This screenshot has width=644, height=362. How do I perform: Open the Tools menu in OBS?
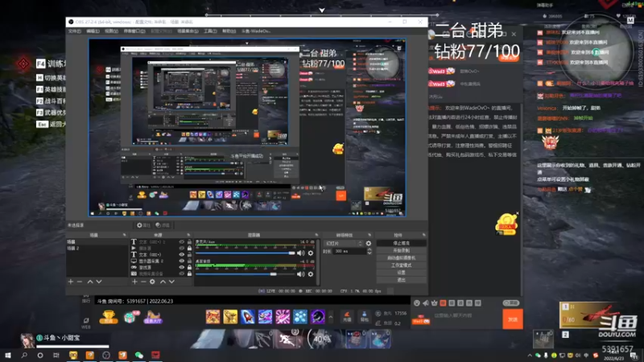coord(210,31)
